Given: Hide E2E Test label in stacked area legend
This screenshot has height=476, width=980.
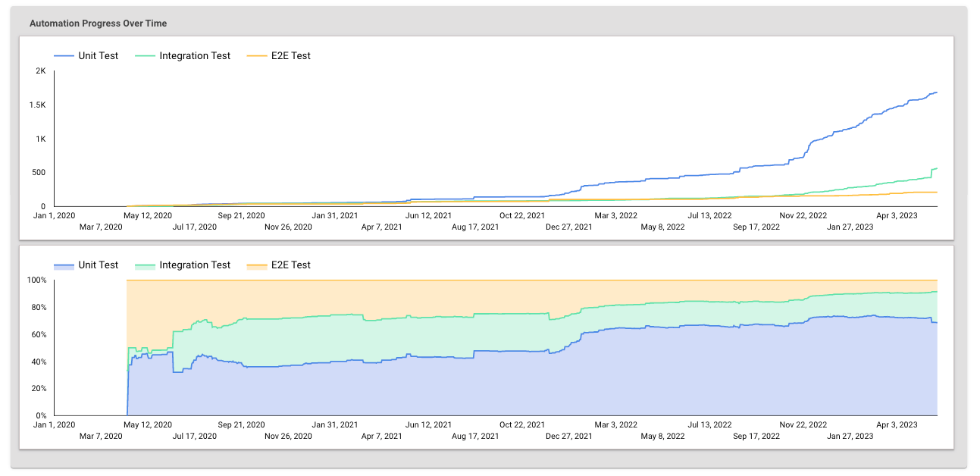Looking at the screenshot, I should [290, 265].
